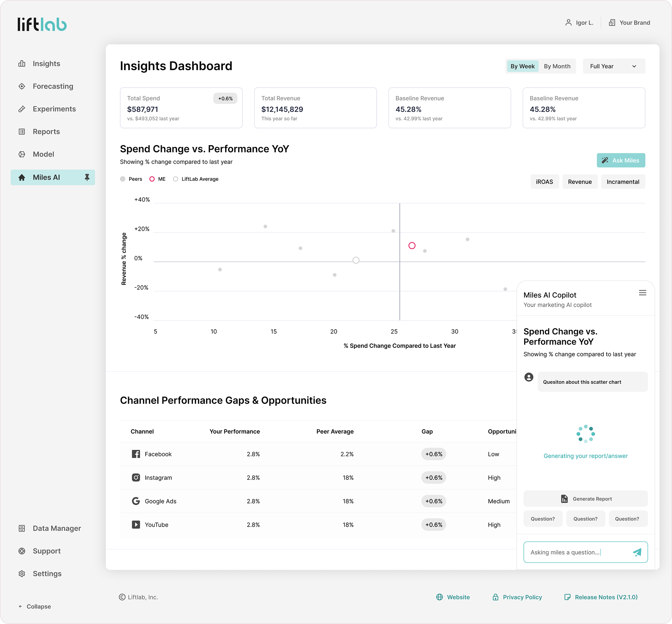The height and width of the screenshot is (624, 672).
Task: Click the pin icon beside Miles AI
Action: (x=87, y=177)
